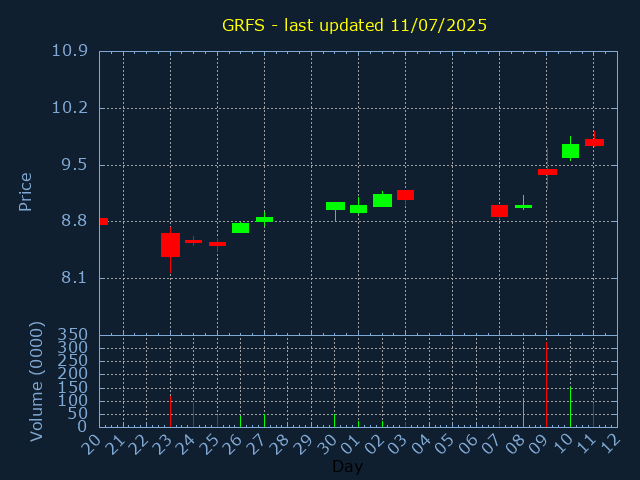Click the day label 08 on the x-axis
640x480 pixels.
tap(514, 444)
